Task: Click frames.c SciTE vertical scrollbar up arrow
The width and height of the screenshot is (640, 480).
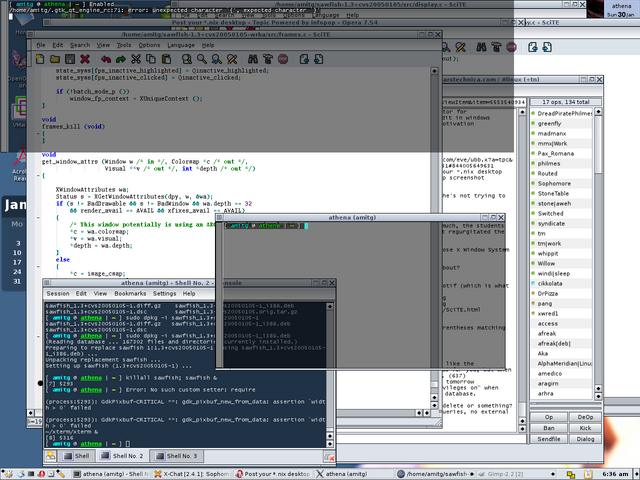Action: pyautogui.click(x=434, y=71)
